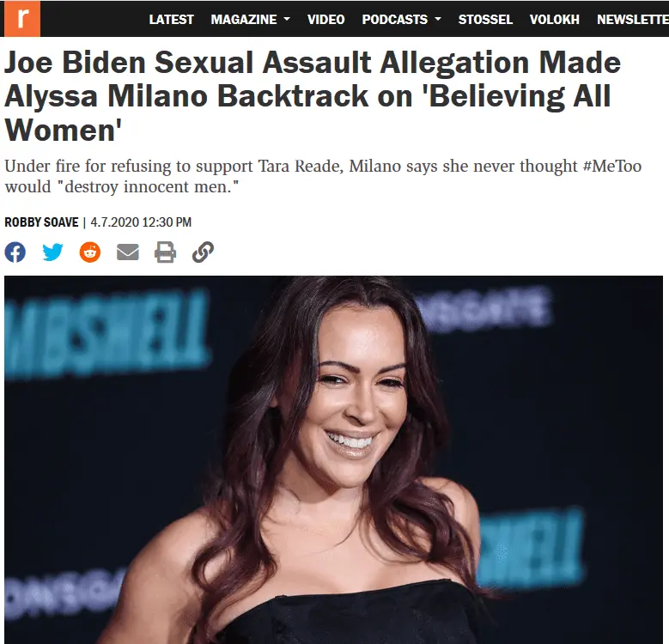Share article on Twitter

pyautogui.click(x=53, y=252)
